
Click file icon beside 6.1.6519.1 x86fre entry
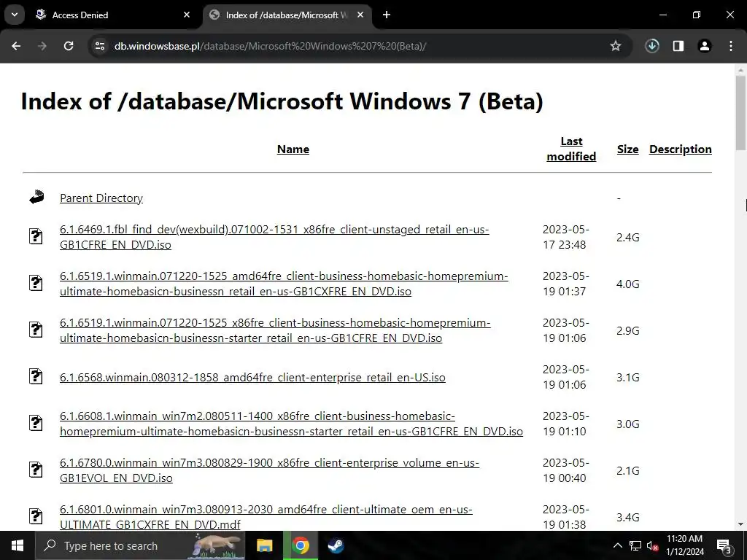click(x=36, y=330)
